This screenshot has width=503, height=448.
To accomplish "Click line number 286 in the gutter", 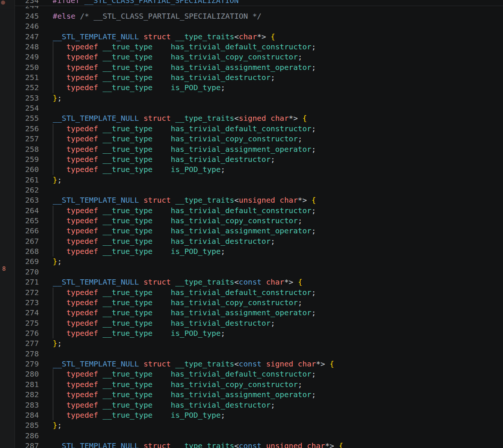I will pos(32,436).
